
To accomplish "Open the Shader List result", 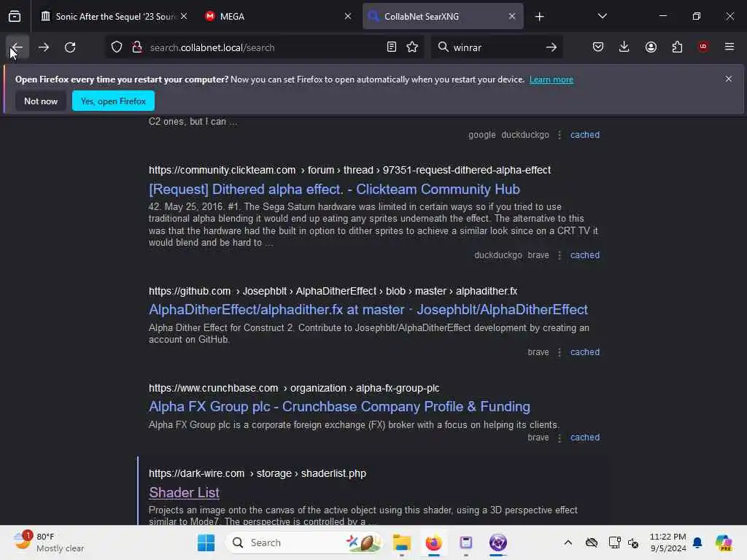I will tap(184, 493).
